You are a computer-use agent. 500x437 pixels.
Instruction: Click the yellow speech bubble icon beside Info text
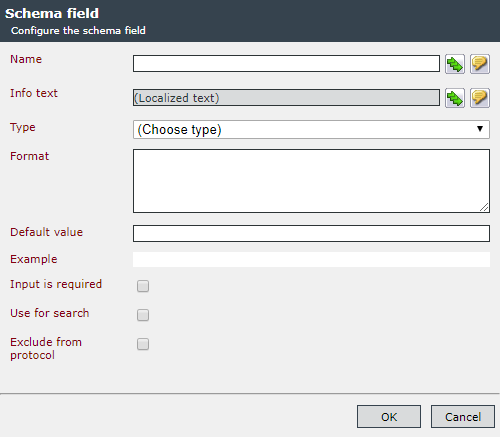coord(480,98)
